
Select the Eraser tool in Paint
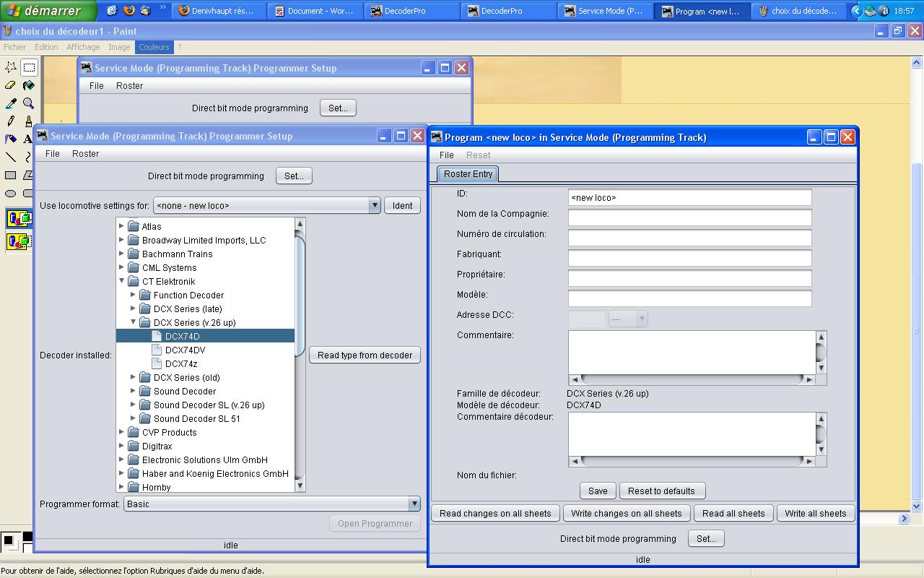point(11,85)
